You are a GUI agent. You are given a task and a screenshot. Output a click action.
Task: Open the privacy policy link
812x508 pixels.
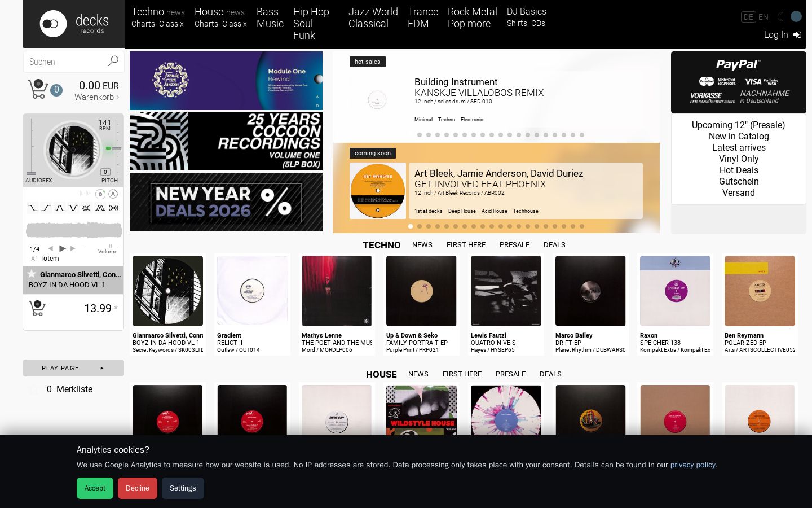pos(693,465)
